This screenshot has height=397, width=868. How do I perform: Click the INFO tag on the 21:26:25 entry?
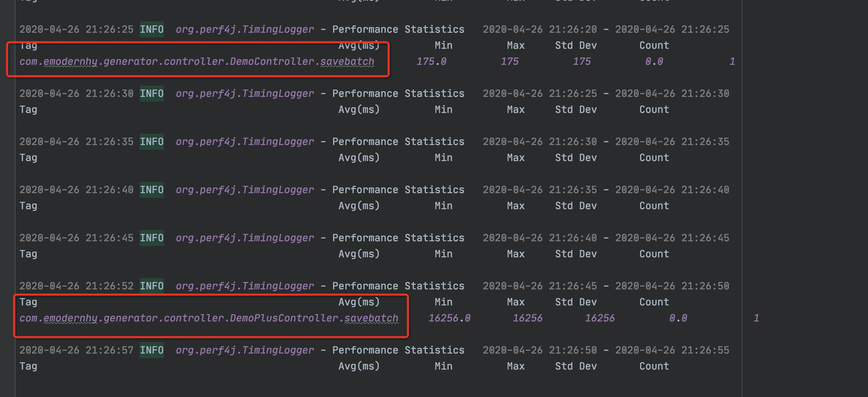tap(151, 29)
